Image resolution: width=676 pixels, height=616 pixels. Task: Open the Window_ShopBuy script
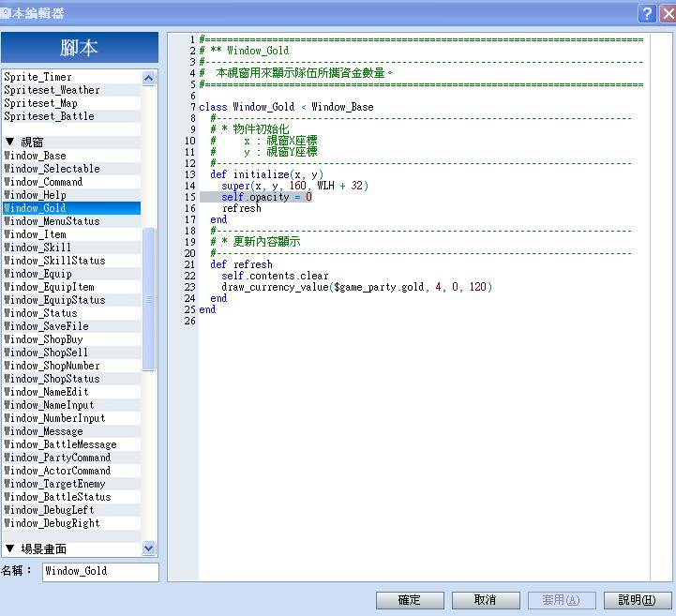click(71, 339)
